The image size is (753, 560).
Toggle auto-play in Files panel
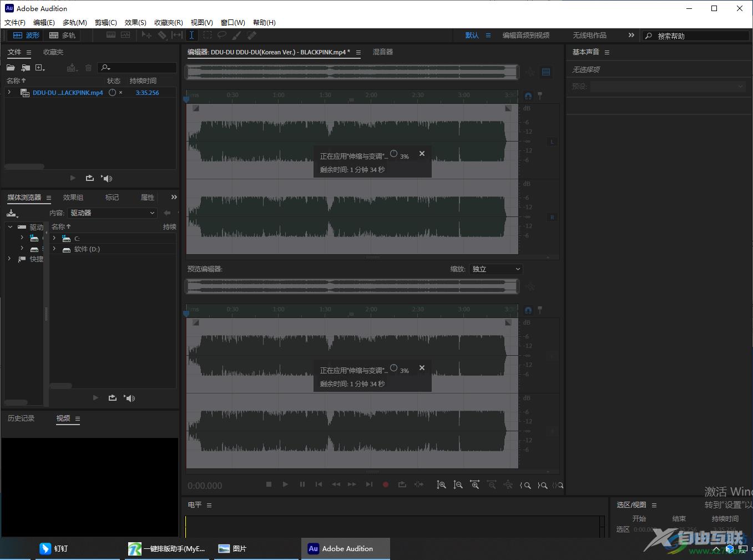(x=107, y=178)
